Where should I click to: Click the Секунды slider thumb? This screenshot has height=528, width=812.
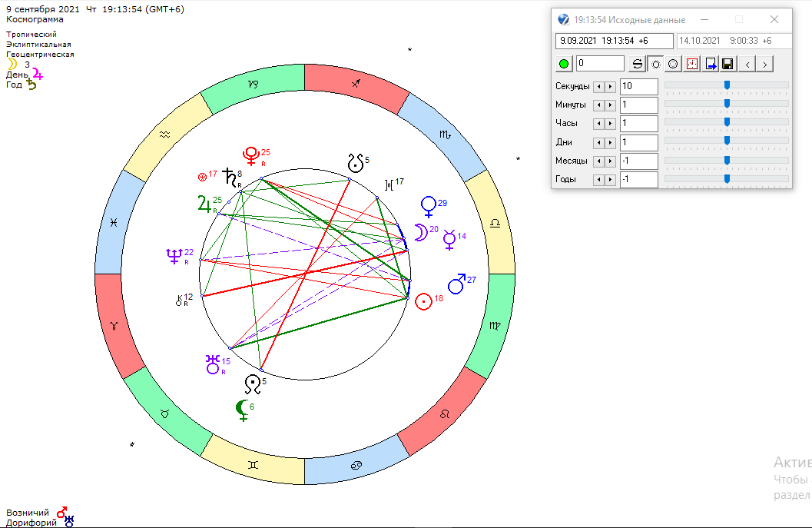tap(727, 85)
